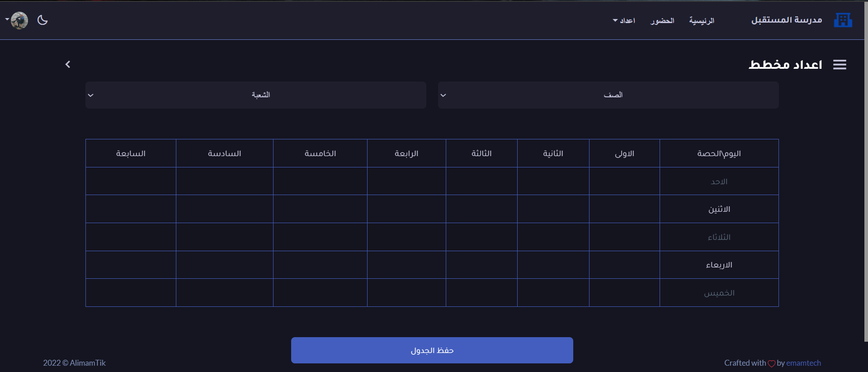Open the hamburger sidebar menu icon
This screenshot has width=868, height=372.
coord(840,65)
